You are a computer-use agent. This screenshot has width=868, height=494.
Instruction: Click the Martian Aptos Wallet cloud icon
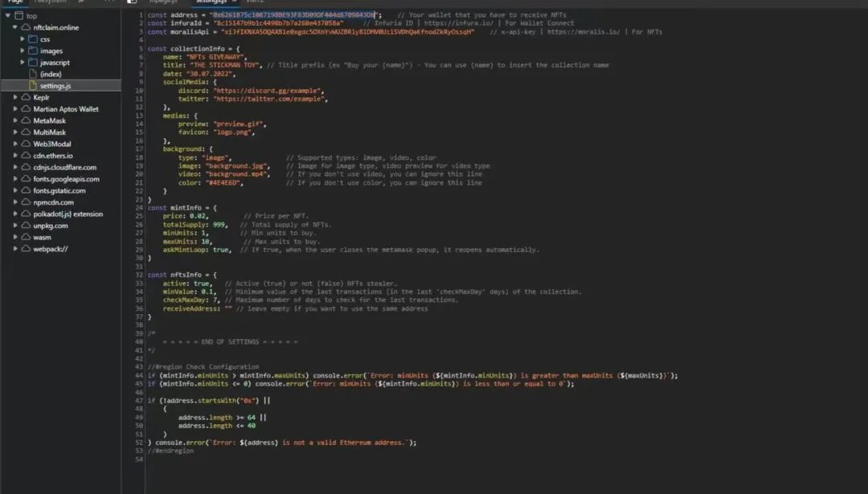pos(26,109)
